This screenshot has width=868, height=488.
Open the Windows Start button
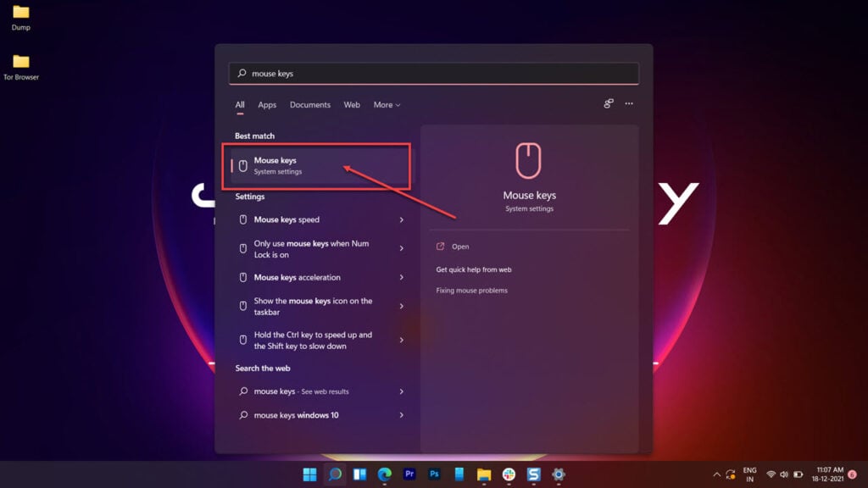coord(310,474)
